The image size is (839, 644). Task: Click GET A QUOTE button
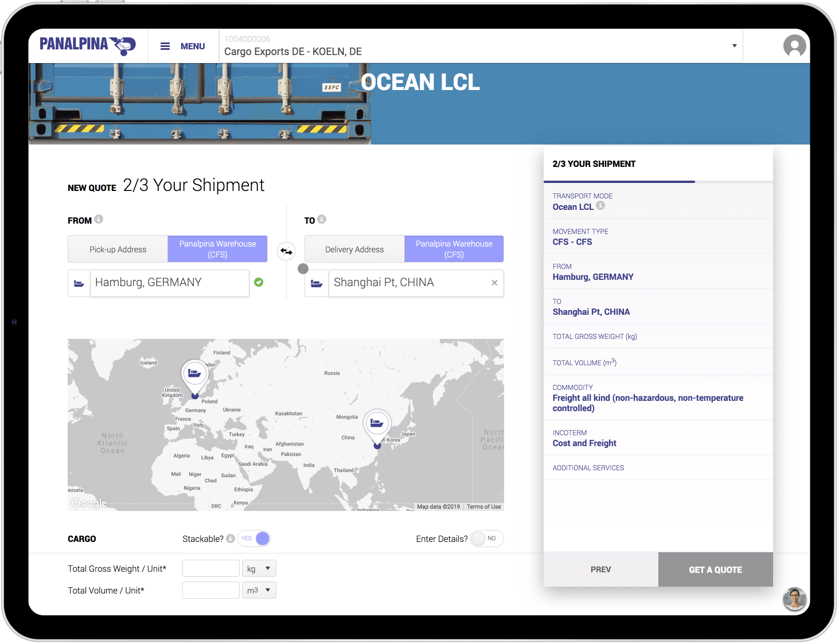(x=716, y=569)
